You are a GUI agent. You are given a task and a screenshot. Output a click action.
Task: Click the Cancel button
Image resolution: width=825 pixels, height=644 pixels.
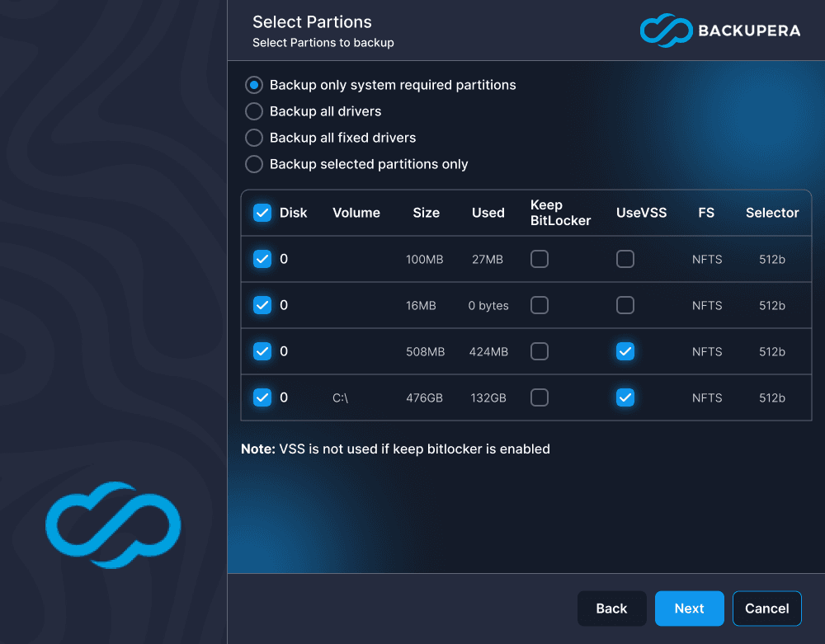(x=766, y=608)
